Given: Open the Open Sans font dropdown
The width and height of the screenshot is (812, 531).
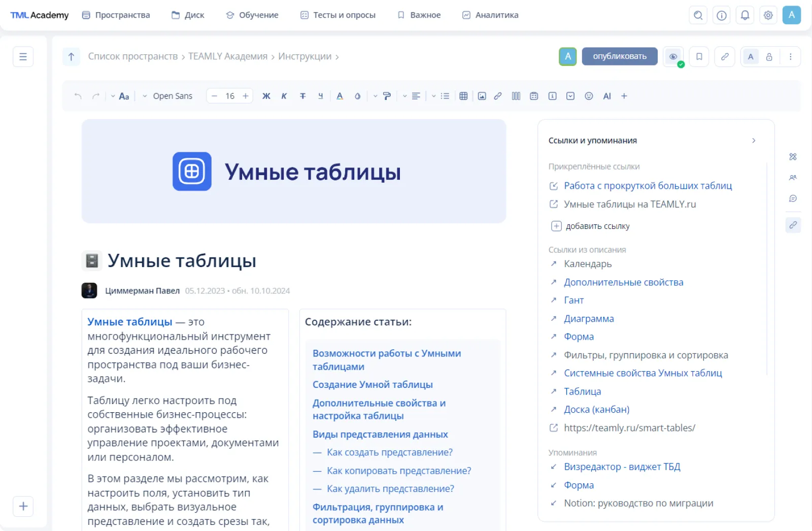Looking at the screenshot, I should (167, 96).
